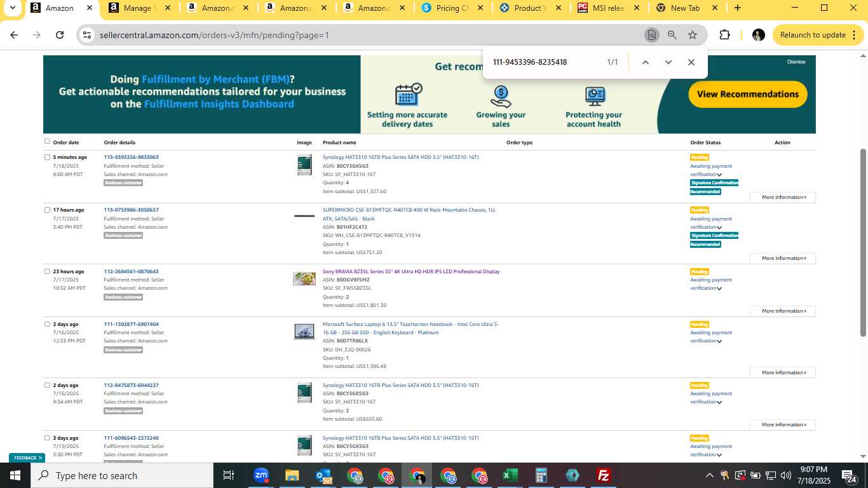This screenshot has width=868, height=488.
Task: Open the tab search dropdown arrow
Action: pos(12,8)
